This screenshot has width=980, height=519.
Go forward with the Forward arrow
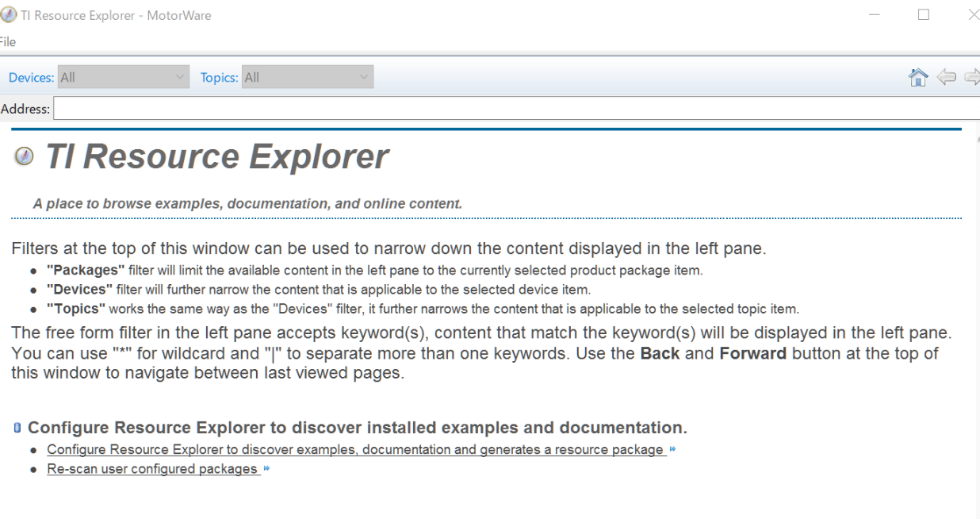[x=972, y=77]
